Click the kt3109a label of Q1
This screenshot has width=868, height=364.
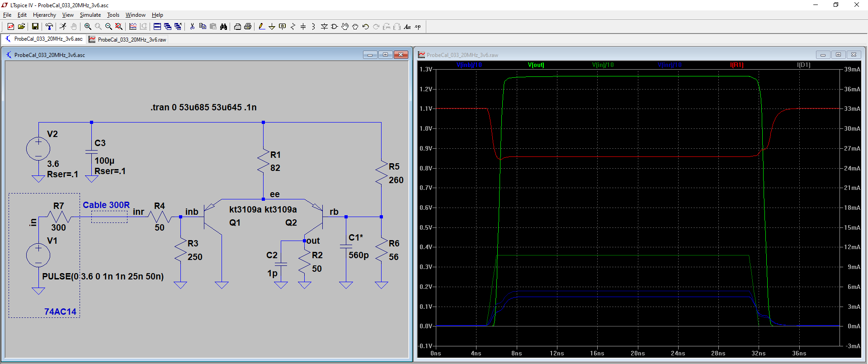tap(245, 209)
